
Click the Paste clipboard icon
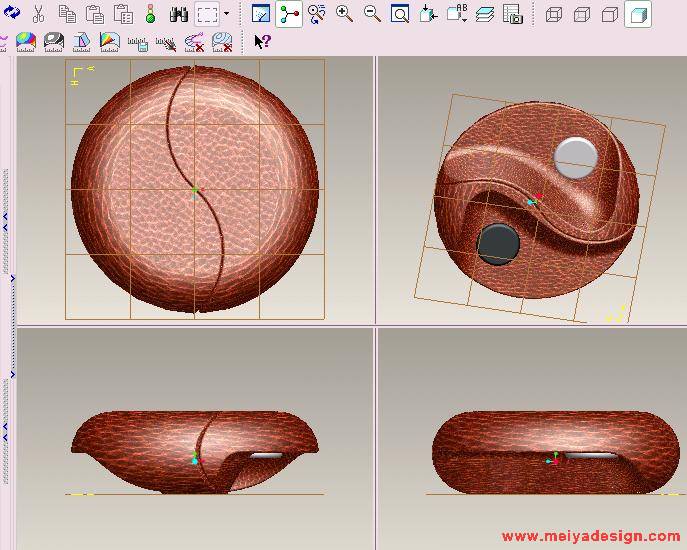coord(95,14)
